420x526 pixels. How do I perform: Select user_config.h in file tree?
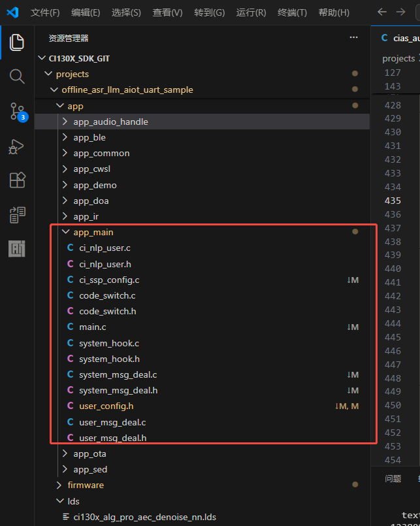pyautogui.click(x=106, y=406)
